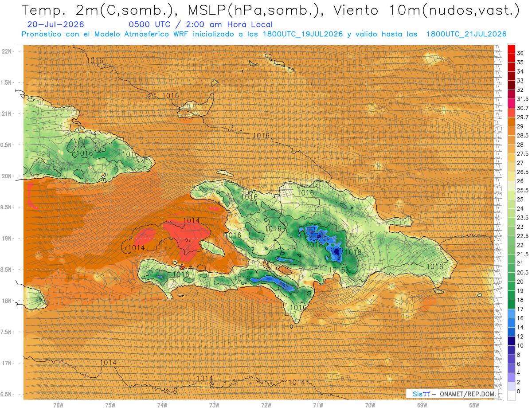This screenshot has height=411, width=532.
Task: Click legend value '26.5'
Action: [523, 172]
